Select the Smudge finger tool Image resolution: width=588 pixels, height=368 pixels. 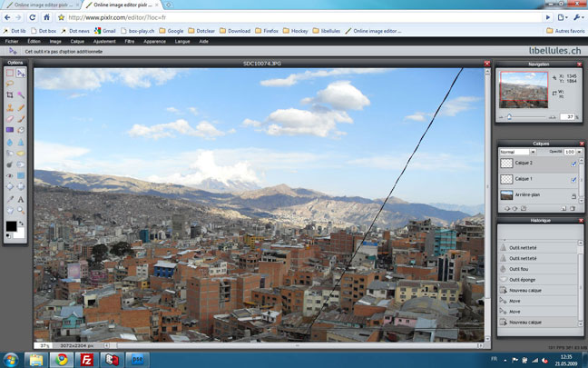10,154
